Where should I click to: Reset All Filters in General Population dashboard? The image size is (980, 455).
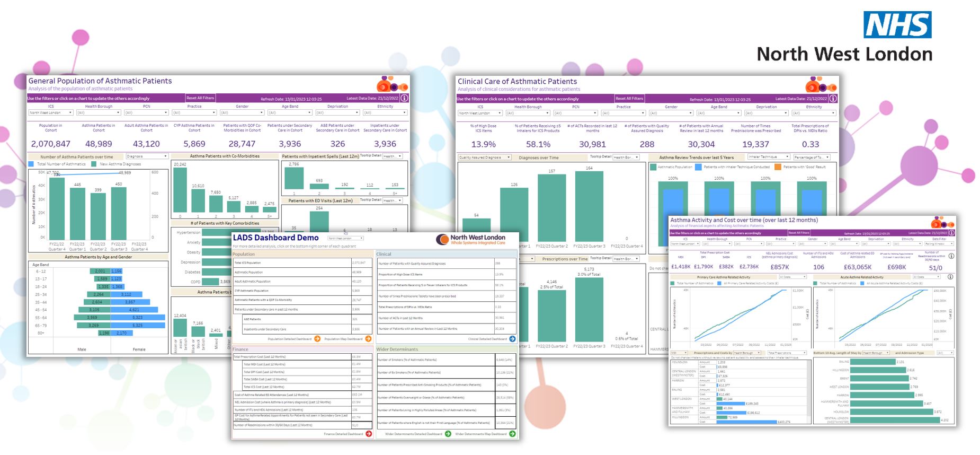click(x=200, y=98)
